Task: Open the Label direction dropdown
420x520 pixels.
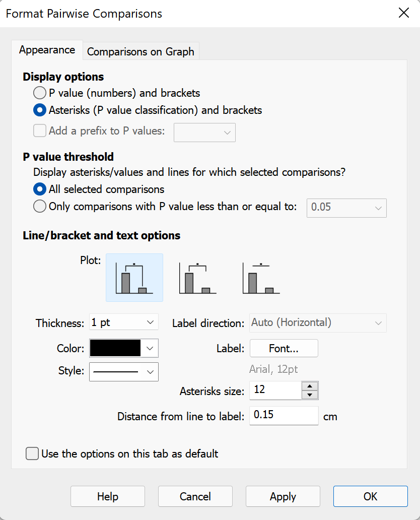Action: point(318,323)
